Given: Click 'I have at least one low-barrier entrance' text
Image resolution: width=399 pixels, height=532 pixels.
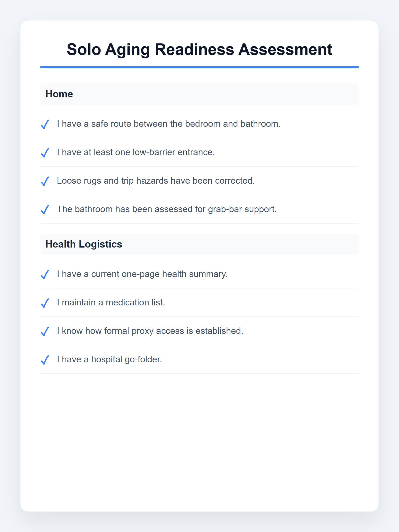Looking at the screenshot, I should [136, 152].
